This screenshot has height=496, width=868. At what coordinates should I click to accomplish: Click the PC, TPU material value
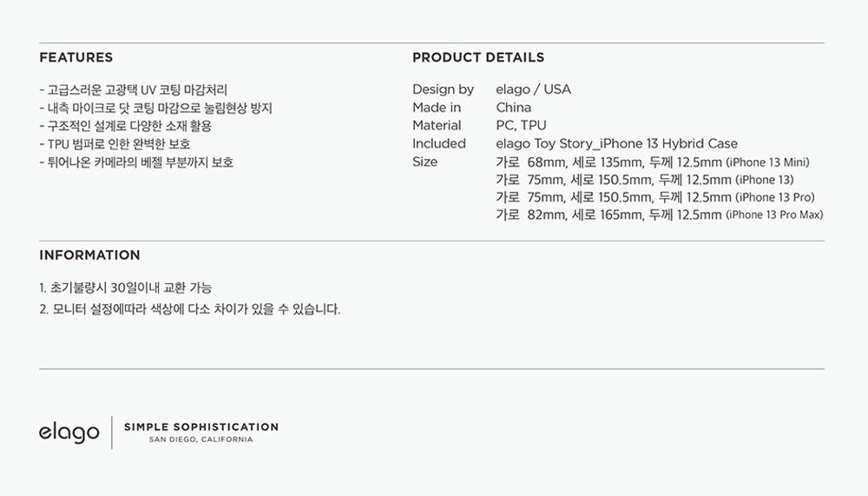click(x=521, y=125)
